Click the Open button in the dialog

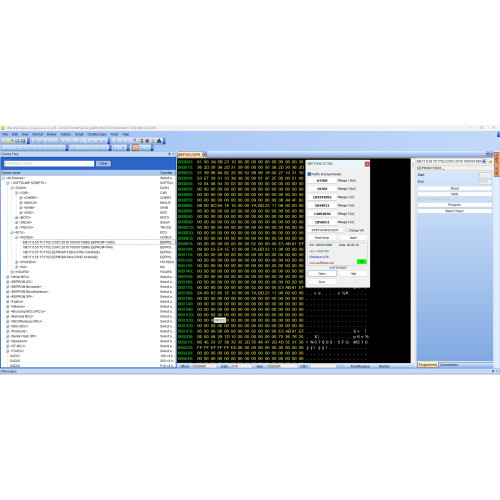click(x=322, y=273)
